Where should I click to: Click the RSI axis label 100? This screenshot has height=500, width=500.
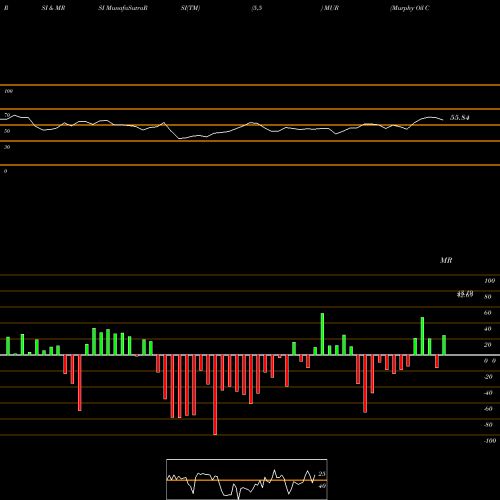coord(8,91)
